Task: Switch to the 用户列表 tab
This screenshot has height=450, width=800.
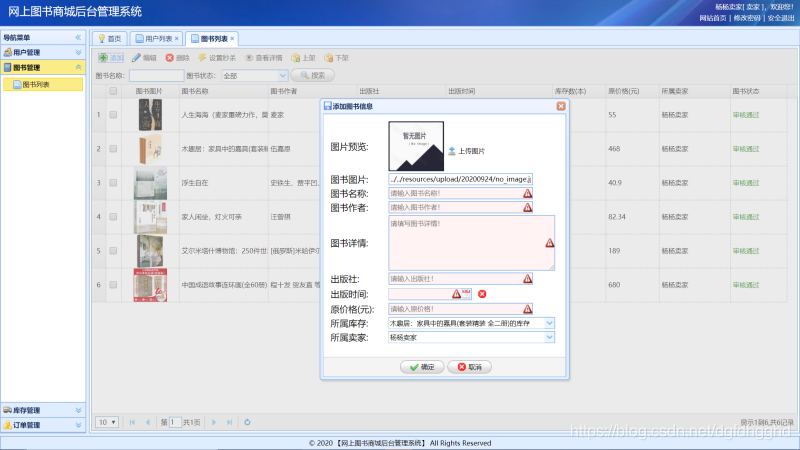Action: (x=154, y=38)
